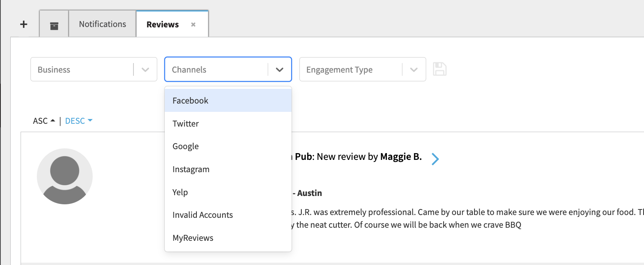Collapse the Channels dropdown chevron
Viewport: 644px width, 265px height.
(280, 70)
